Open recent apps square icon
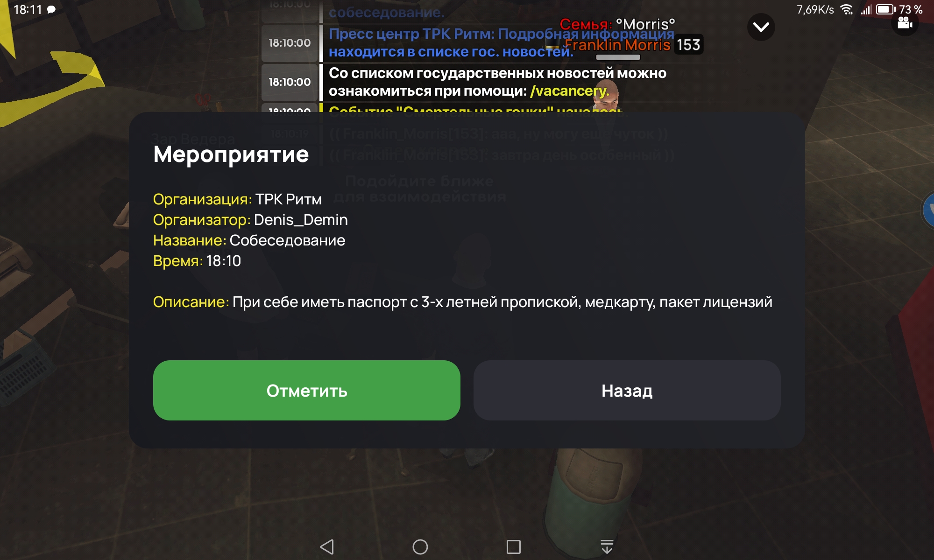The image size is (934, 560). (x=514, y=546)
